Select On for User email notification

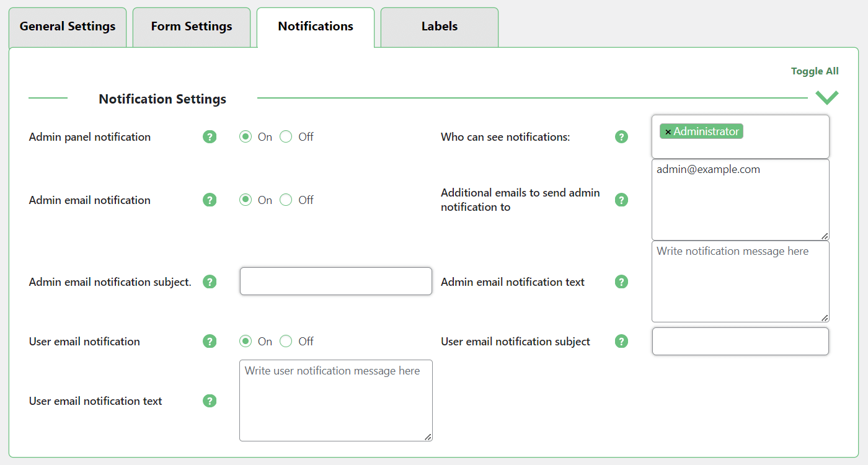(x=246, y=342)
